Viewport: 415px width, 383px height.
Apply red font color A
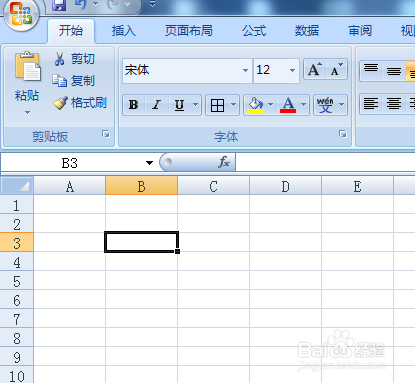point(288,105)
